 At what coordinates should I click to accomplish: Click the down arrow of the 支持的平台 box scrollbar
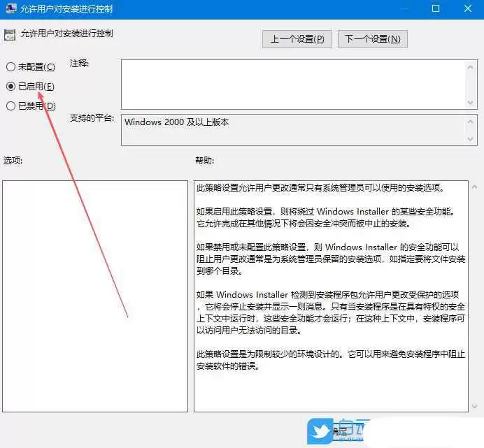(x=471, y=139)
